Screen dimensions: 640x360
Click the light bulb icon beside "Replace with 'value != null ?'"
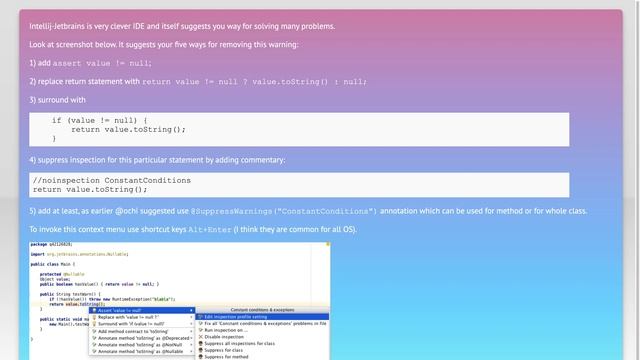pyautogui.click(x=94, y=317)
